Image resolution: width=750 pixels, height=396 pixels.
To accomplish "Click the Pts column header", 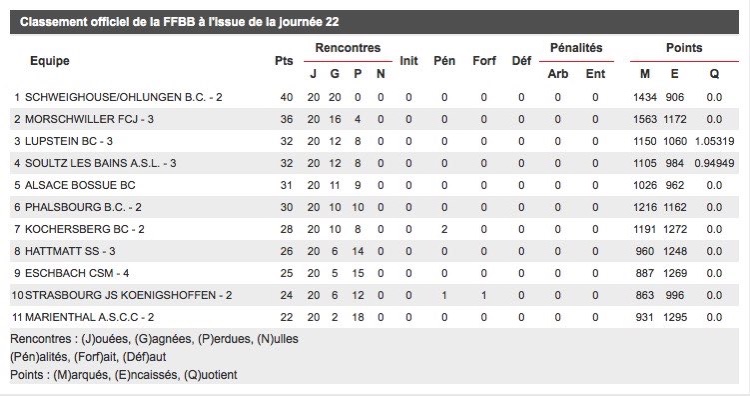I will [284, 61].
